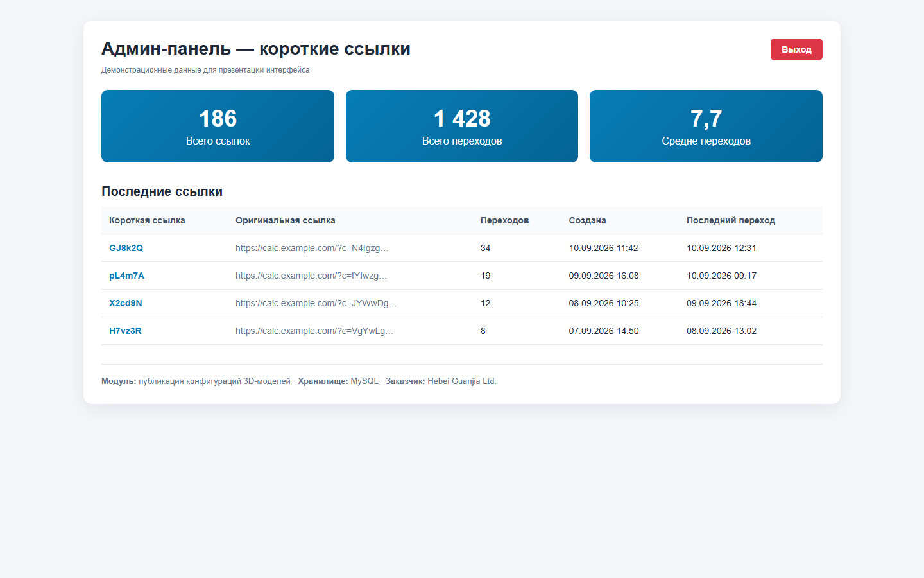
Task: Open short link pL4m7A
Action: [126, 276]
